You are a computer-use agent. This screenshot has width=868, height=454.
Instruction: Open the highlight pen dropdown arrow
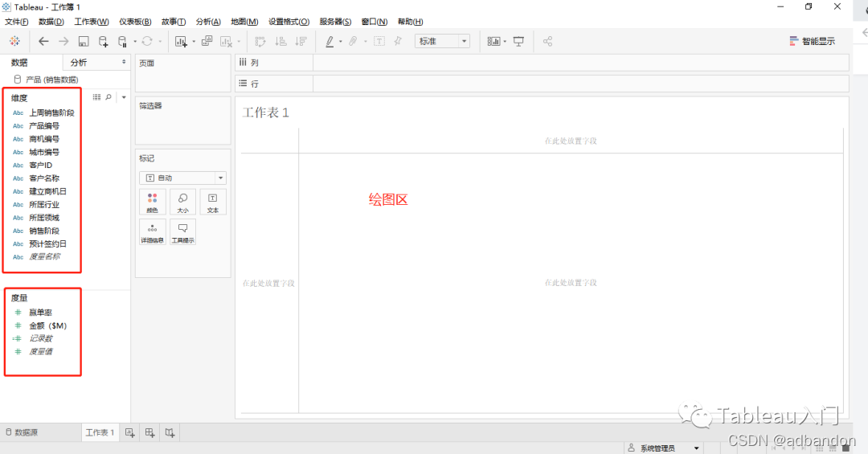(341, 42)
